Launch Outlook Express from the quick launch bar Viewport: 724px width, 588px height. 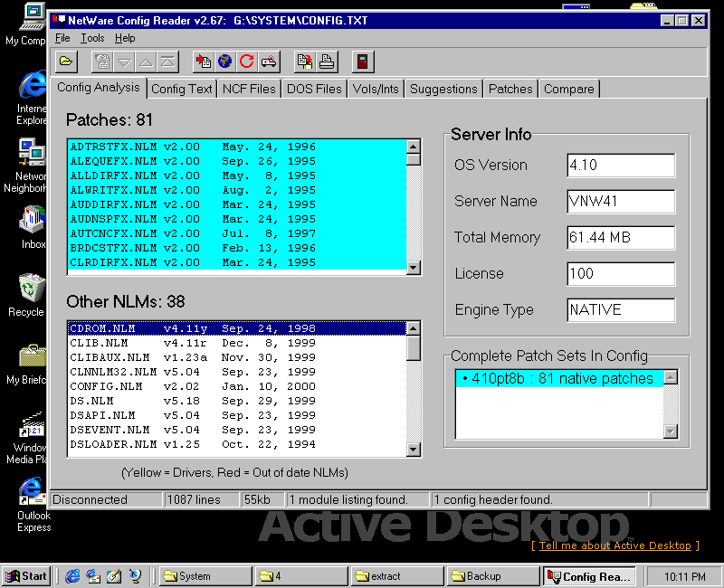93,576
